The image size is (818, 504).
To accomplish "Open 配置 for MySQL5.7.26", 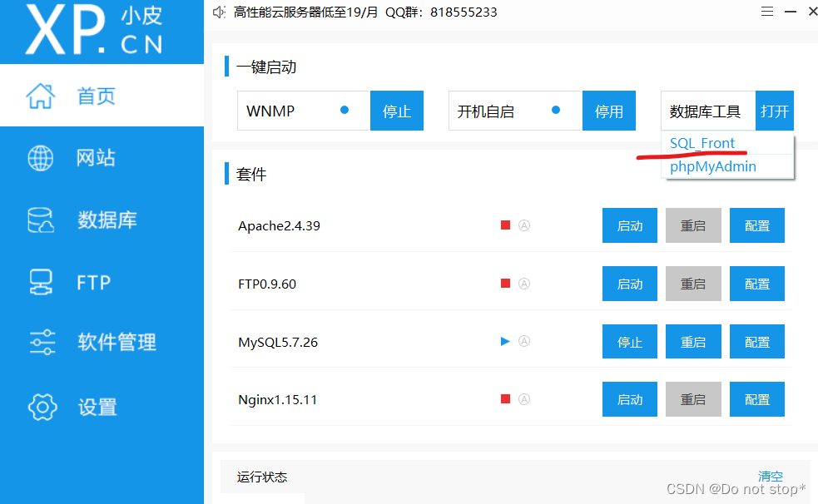I will [757, 342].
